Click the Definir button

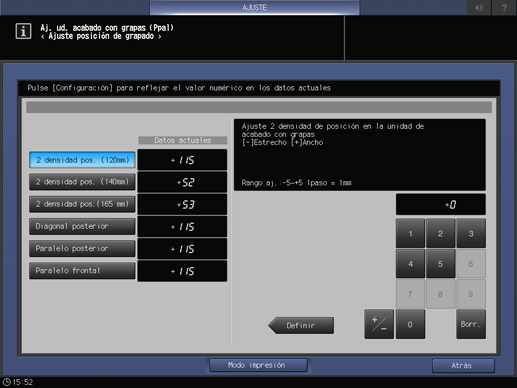click(301, 325)
